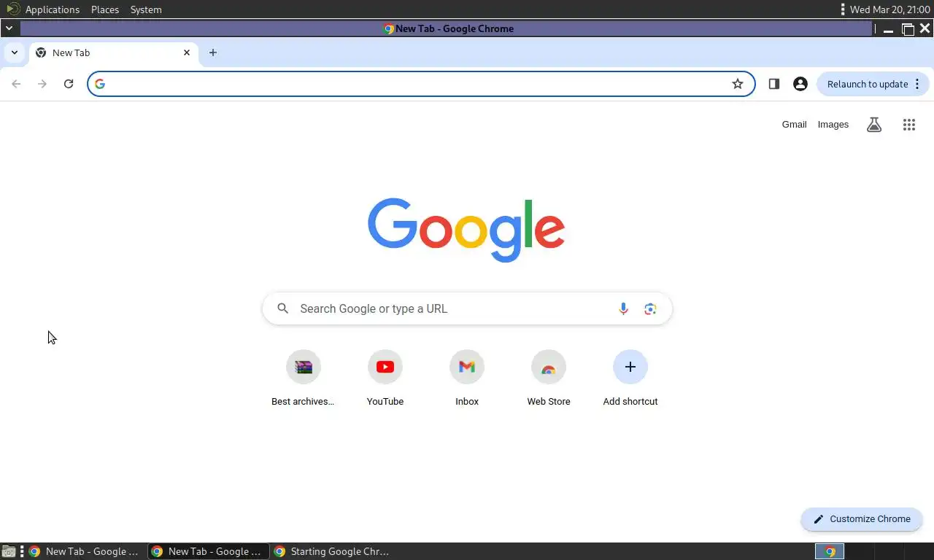Click the top-panel Applications menu logo icon

(x=12, y=9)
